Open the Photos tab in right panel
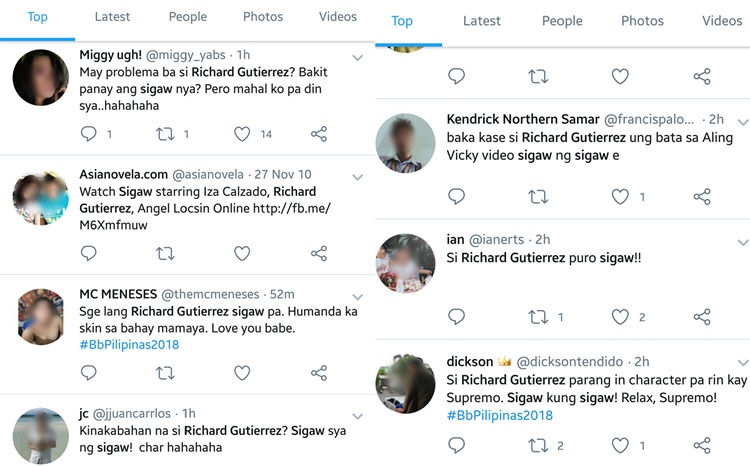The image size is (750, 466). pos(642,21)
